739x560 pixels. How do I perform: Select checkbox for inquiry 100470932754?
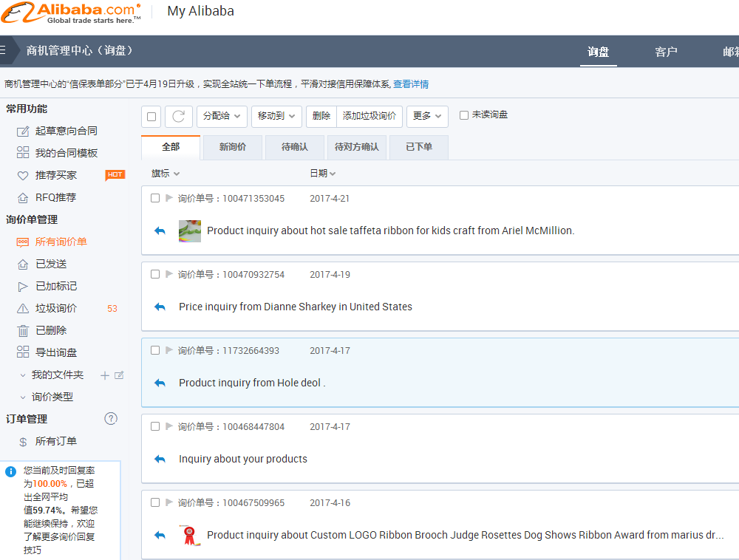click(x=155, y=274)
